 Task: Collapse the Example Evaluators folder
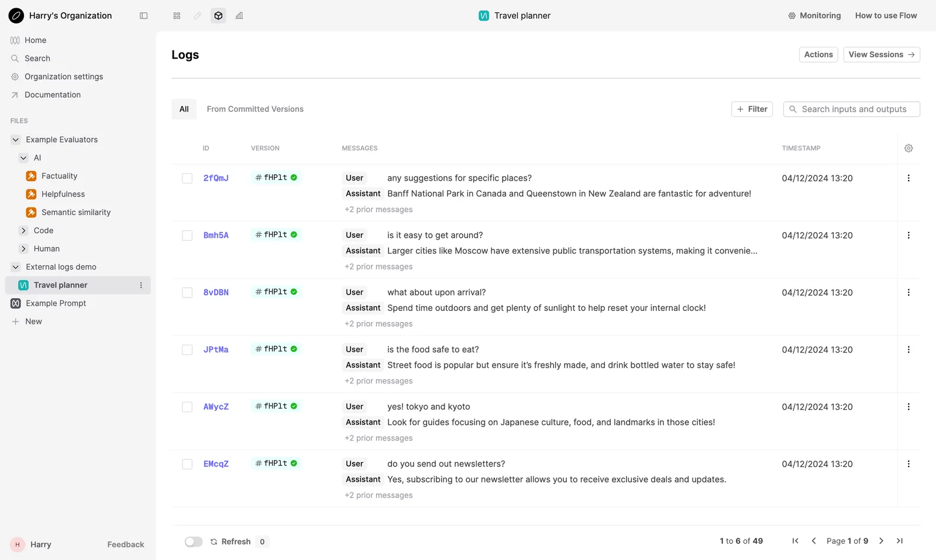[16, 140]
